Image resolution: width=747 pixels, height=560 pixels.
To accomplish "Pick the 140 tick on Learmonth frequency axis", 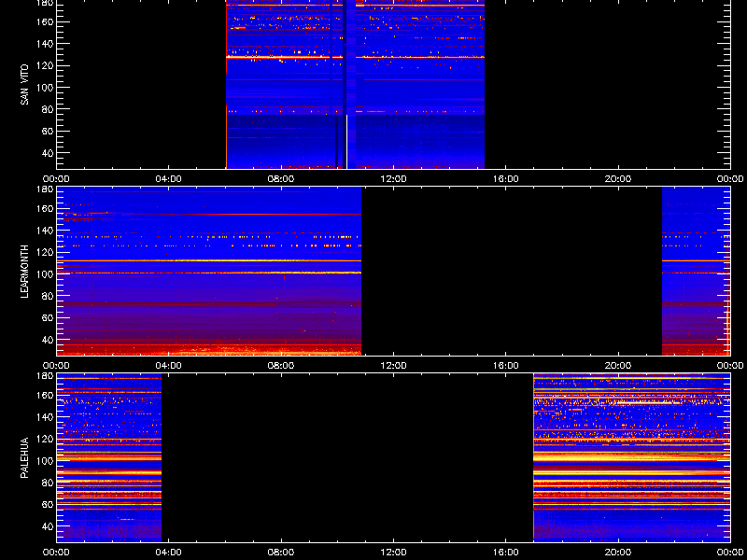I will pos(45,231).
